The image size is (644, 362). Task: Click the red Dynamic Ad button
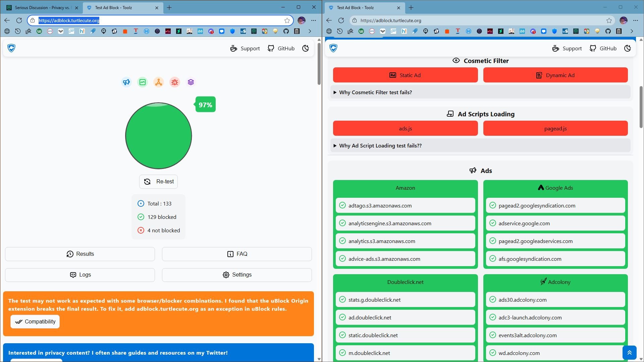[x=555, y=75]
